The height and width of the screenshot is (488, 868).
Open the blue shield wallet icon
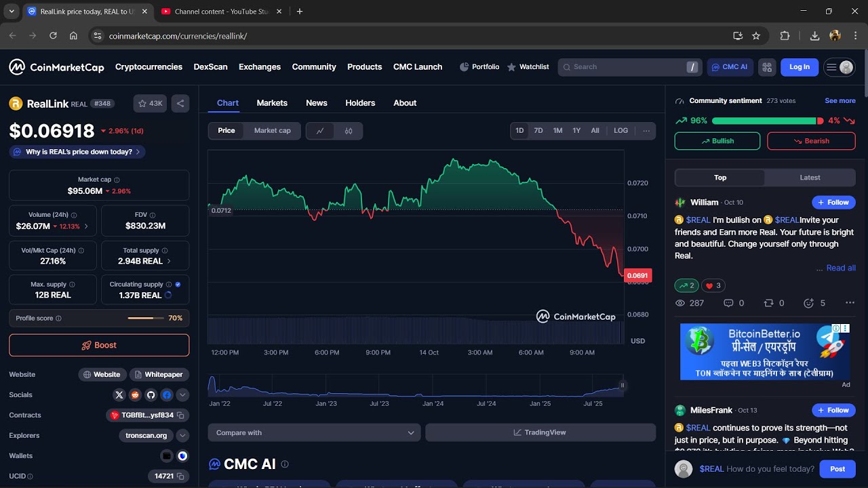click(182, 455)
